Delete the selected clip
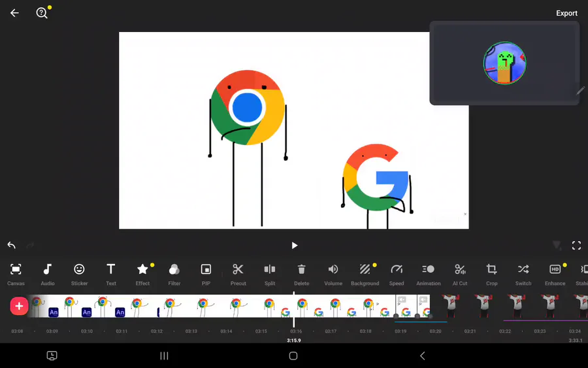 tap(301, 275)
